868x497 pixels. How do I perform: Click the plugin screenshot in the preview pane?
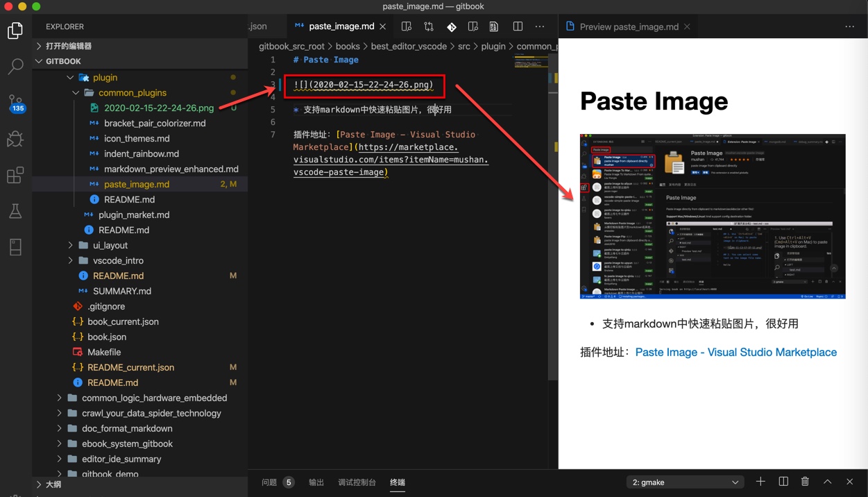712,215
